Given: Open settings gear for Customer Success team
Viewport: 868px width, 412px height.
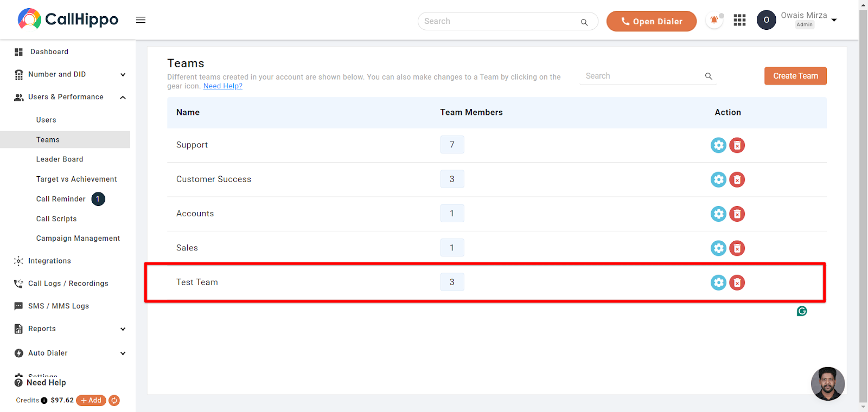Looking at the screenshot, I should (718, 179).
